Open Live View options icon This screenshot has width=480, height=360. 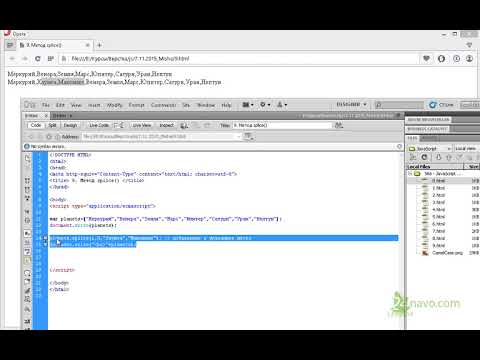(x=249, y=137)
